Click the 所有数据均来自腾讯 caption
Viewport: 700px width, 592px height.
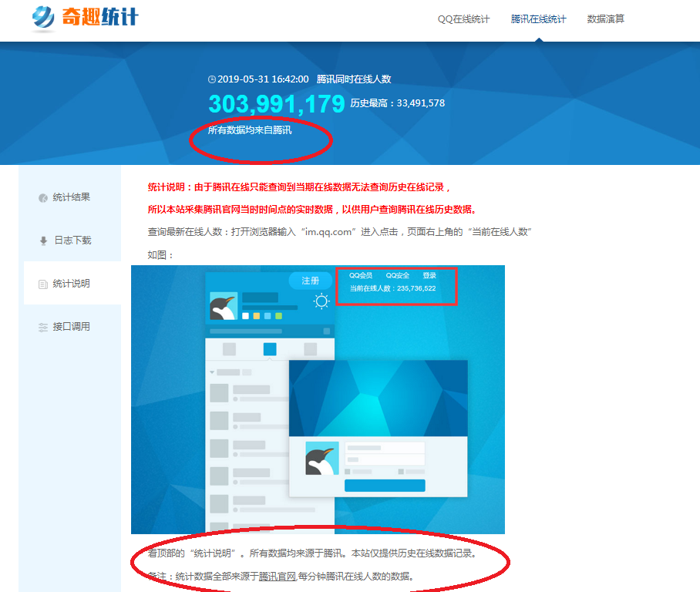(x=250, y=130)
